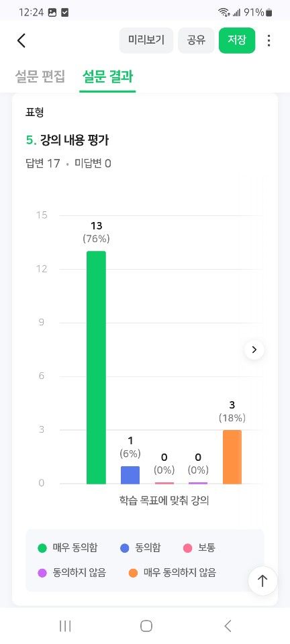290x644 pixels.
Task: Tap the battery indicator in status bar
Action: coord(269,12)
